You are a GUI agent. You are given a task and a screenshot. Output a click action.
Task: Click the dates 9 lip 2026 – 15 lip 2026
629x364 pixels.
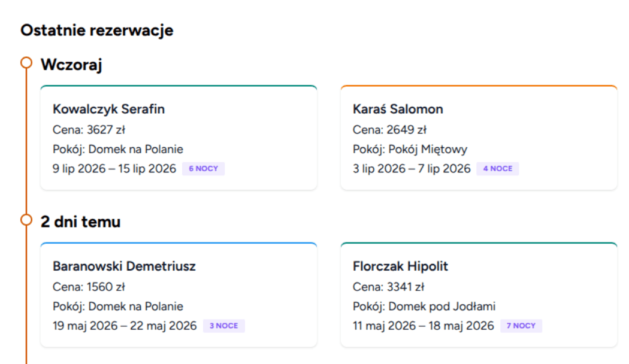(114, 169)
